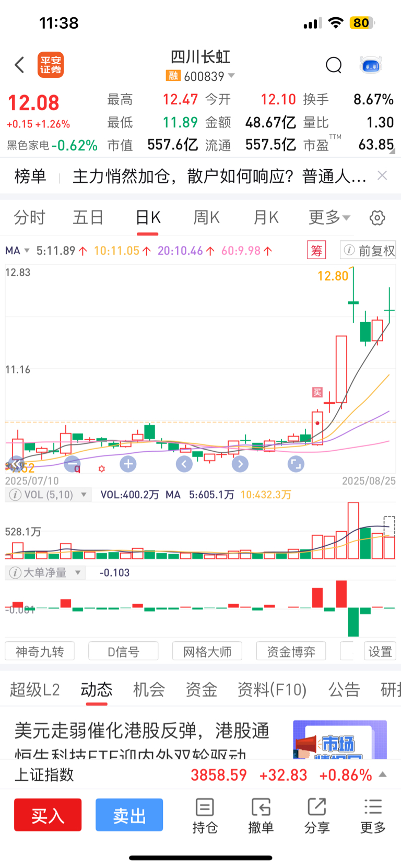Viewport: 401px width, 868px height.
Task: Open 分享 share icon
Action: (x=317, y=816)
